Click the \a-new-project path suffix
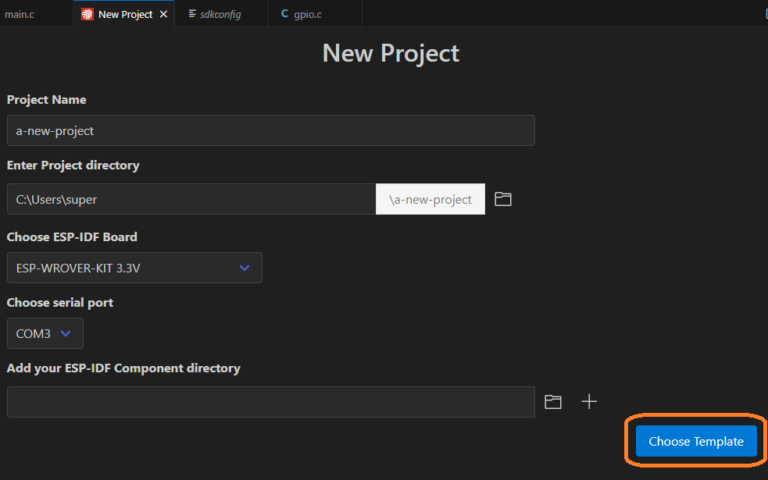 [x=430, y=199]
